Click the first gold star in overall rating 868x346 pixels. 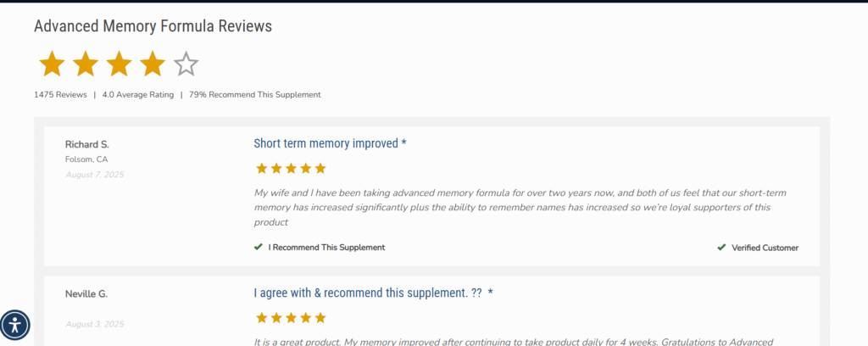52,64
